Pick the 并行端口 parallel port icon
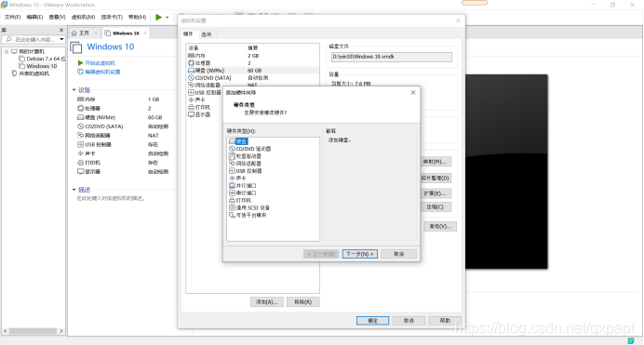 (232, 185)
